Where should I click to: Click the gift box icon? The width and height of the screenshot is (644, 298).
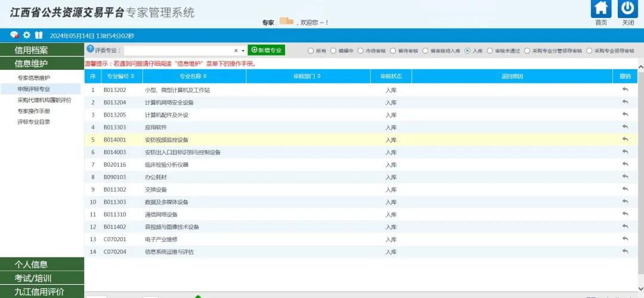[x=39, y=35]
